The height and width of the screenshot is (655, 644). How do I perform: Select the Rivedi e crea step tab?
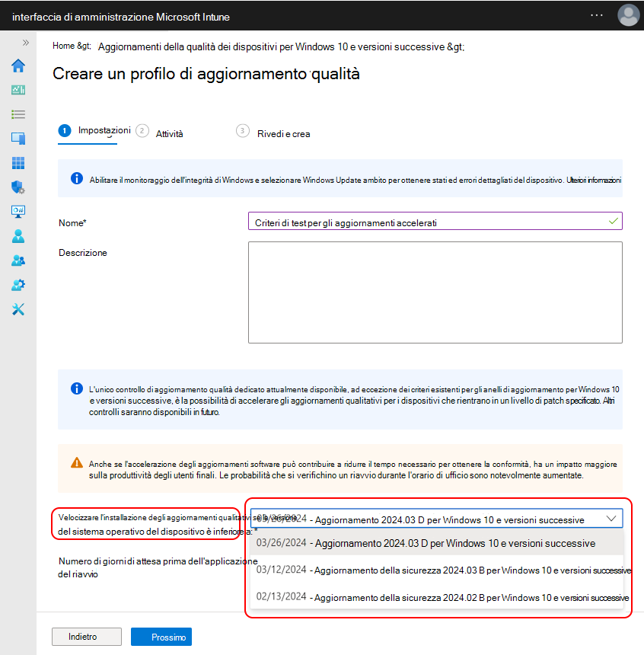tap(273, 133)
